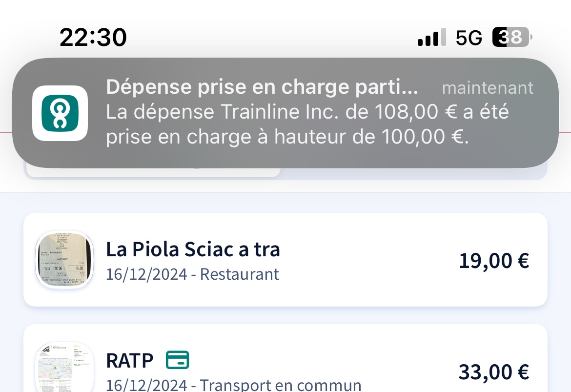Tap the 108,00 € amount in notification
The width and height of the screenshot is (571, 392).
tap(415, 111)
